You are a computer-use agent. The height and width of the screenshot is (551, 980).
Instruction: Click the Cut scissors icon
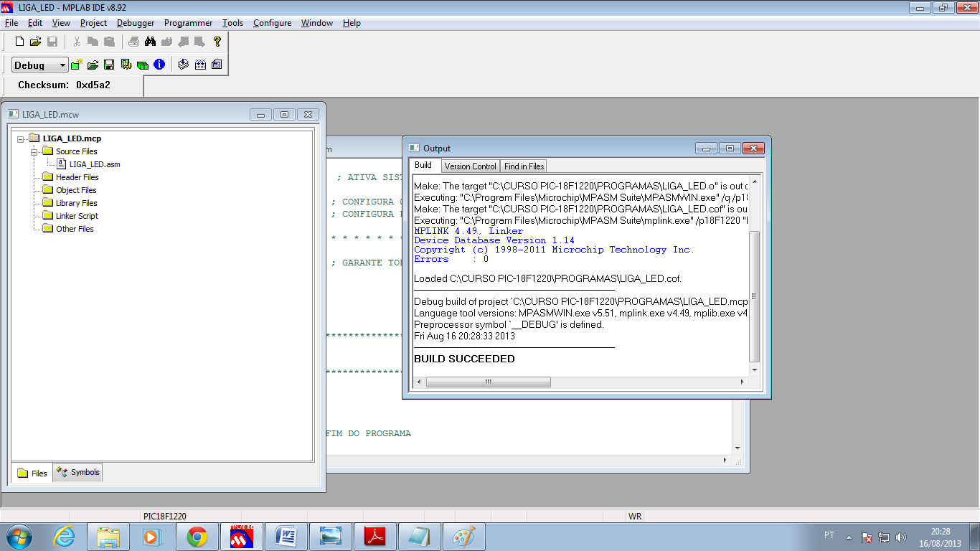tap(77, 42)
